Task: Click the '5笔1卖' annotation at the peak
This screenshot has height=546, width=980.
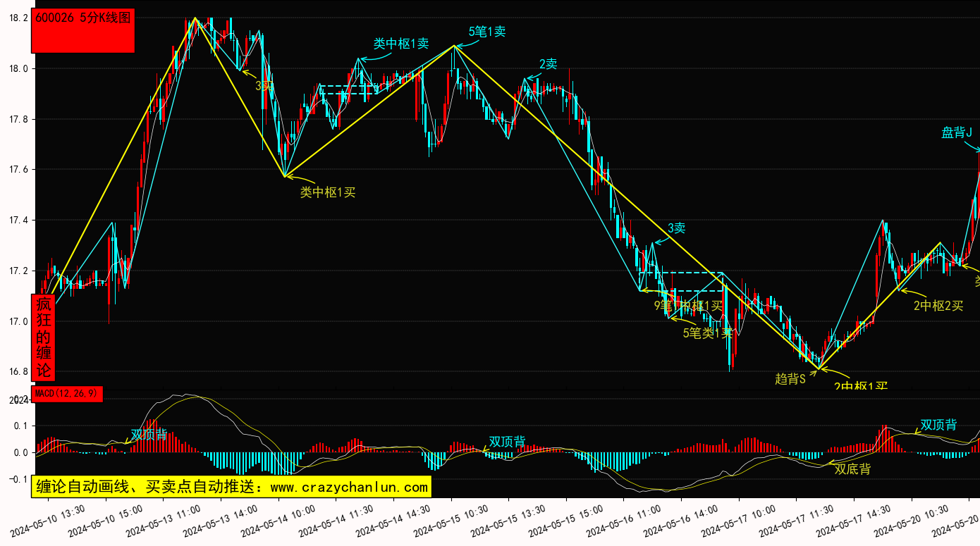Action: click(x=487, y=32)
